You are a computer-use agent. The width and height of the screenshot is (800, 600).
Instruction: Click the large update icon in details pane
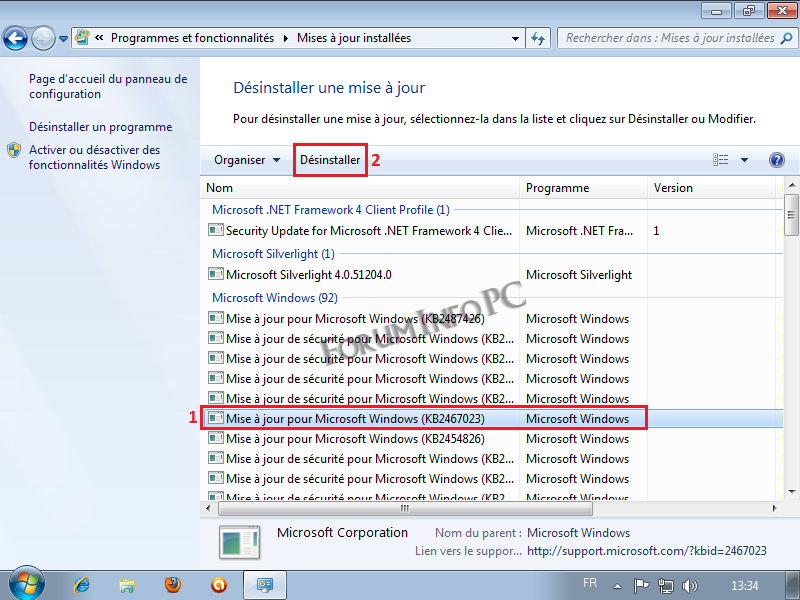click(x=240, y=542)
